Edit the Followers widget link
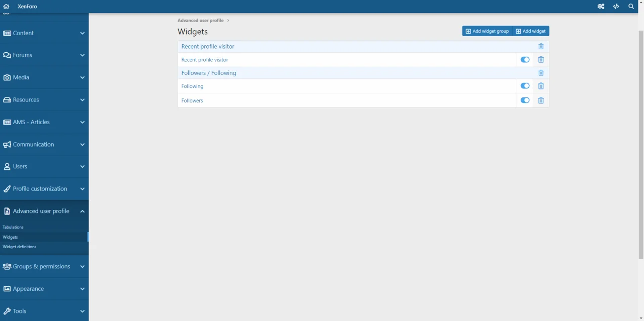The width and height of the screenshot is (644, 321). point(192,100)
